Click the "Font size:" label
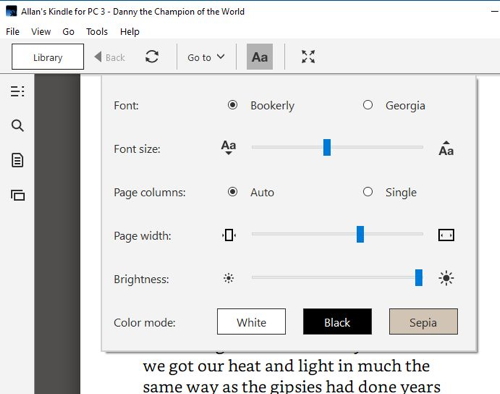The height and width of the screenshot is (394, 500). (137, 149)
